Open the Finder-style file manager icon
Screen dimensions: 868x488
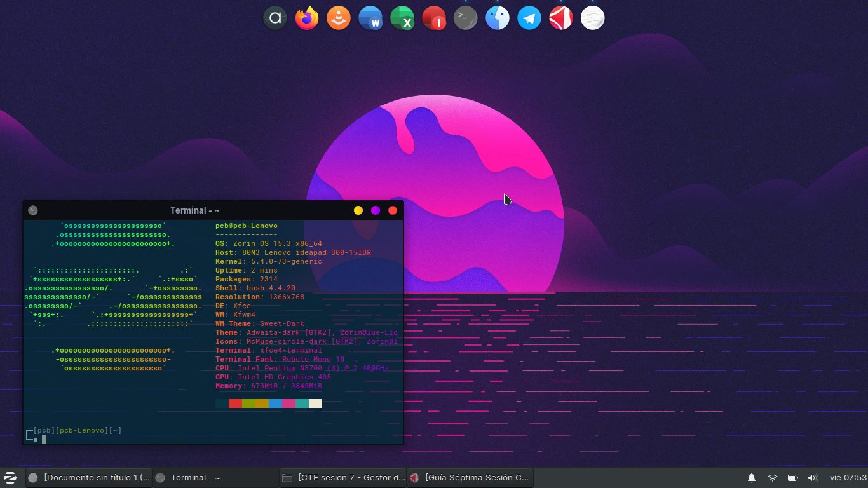point(498,18)
